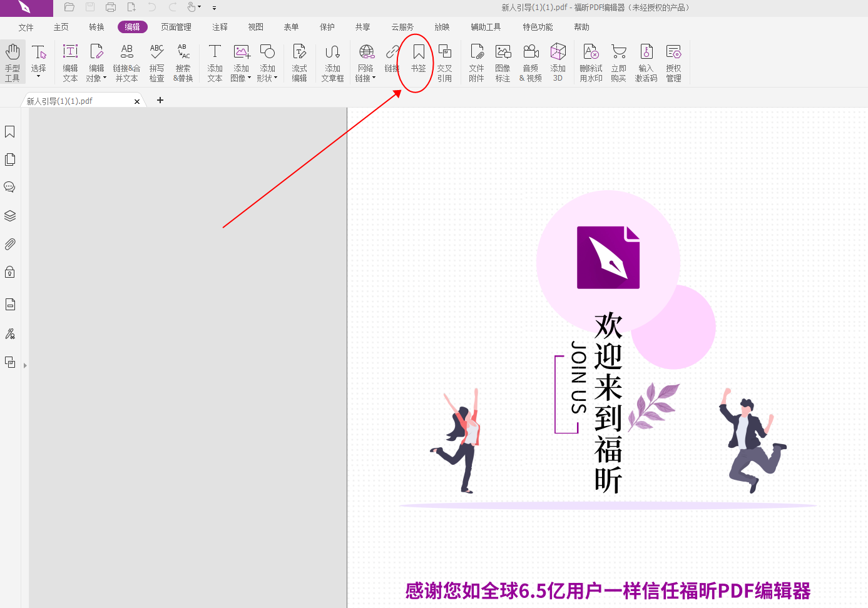
Task: Click the 输入激活码 activation code button
Action: (x=646, y=62)
